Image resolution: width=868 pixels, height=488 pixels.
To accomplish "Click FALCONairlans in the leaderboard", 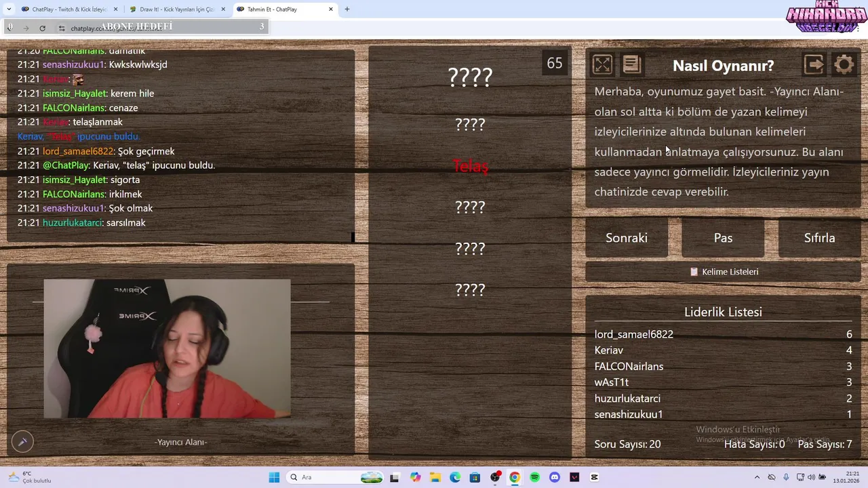I will (x=629, y=367).
